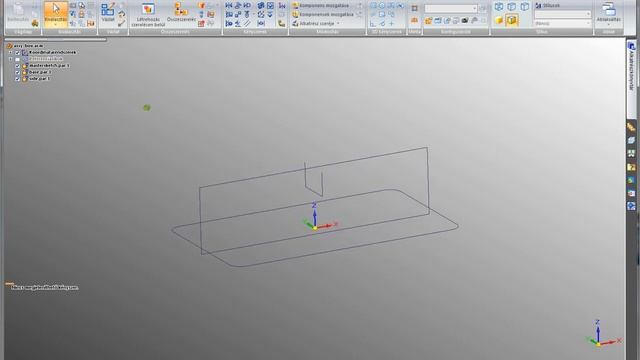The image size is (640, 360).
Task: Click the orange 'Hú' icon in Kiválasztás group
Action: (x=91, y=23)
